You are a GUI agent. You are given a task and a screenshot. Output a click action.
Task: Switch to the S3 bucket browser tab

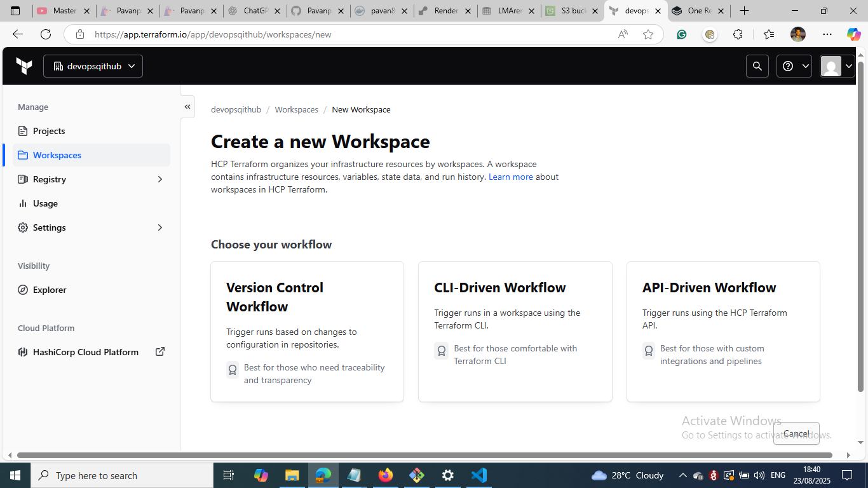coord(572,11)
